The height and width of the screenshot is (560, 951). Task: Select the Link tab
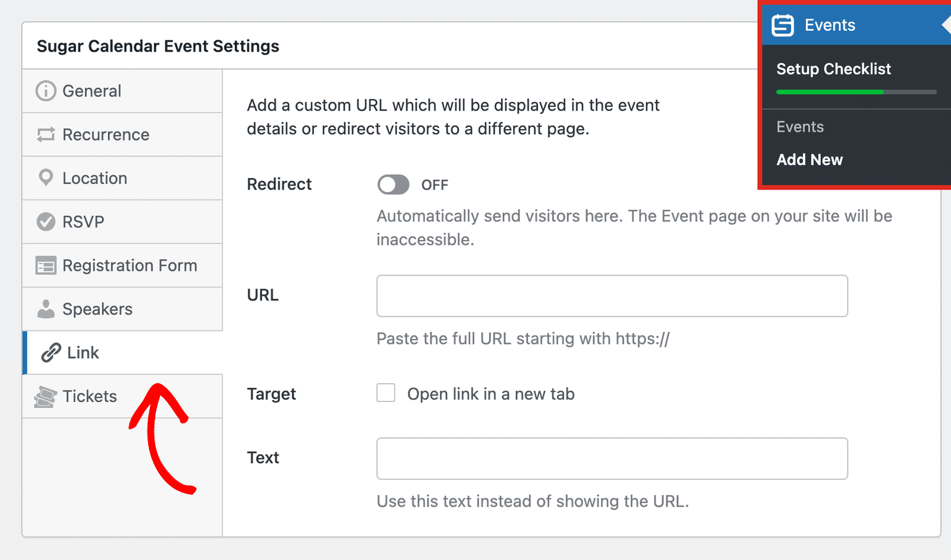click(x=122, y=353)
